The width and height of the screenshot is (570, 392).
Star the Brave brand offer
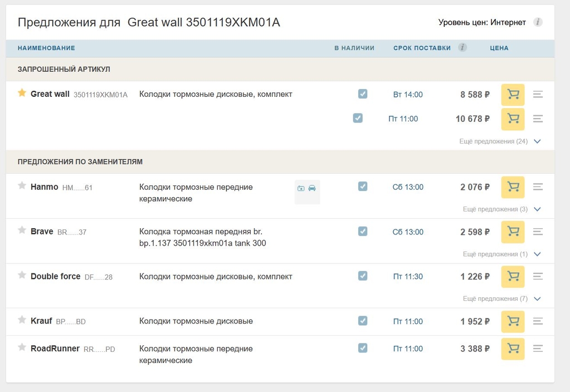click(22, 230)
